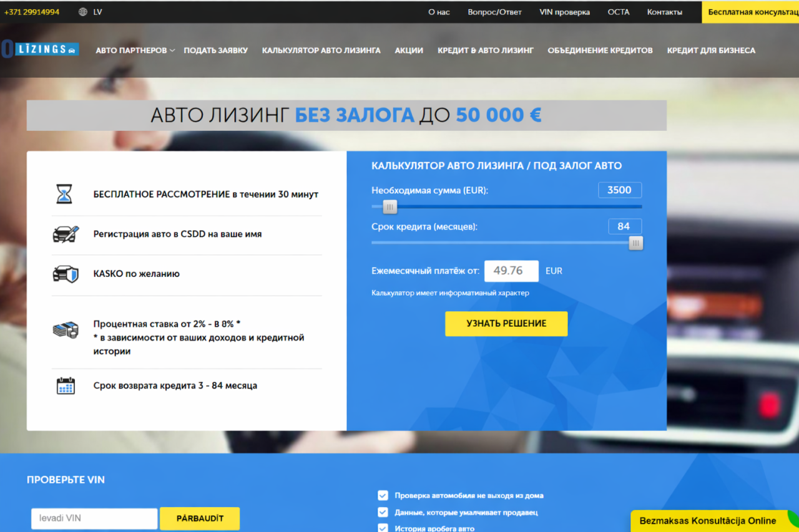Go to the АКЦИИ page
This screenshot has height=532, width=799.
click(x=409, y=51)
